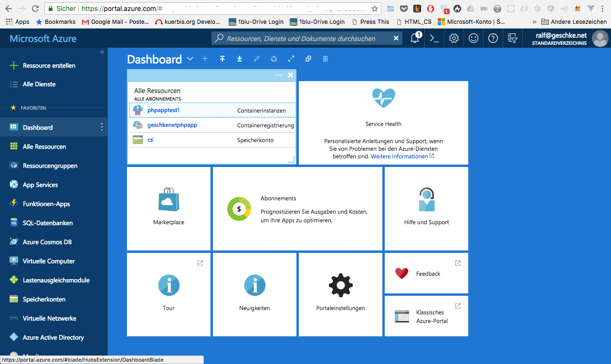Reload the page with refresh button

click(x=35, y=9)
